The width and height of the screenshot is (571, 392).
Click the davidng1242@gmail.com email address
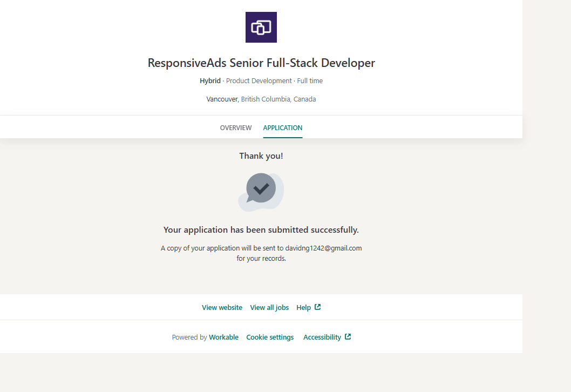(x=323, y=248)
